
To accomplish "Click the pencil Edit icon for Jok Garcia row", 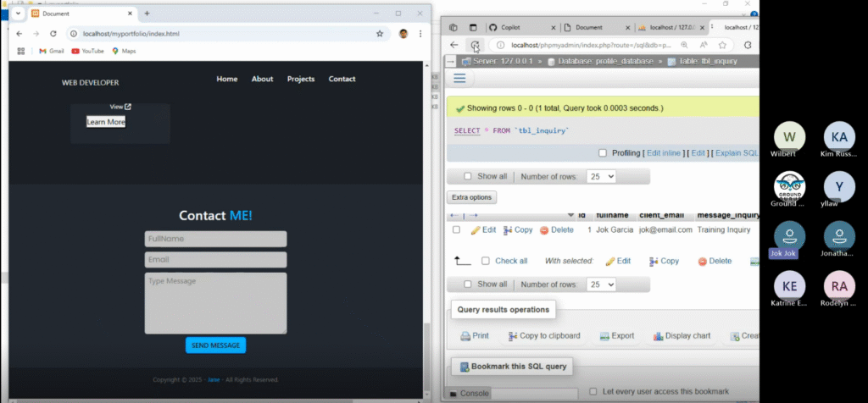I will [476, 230].
